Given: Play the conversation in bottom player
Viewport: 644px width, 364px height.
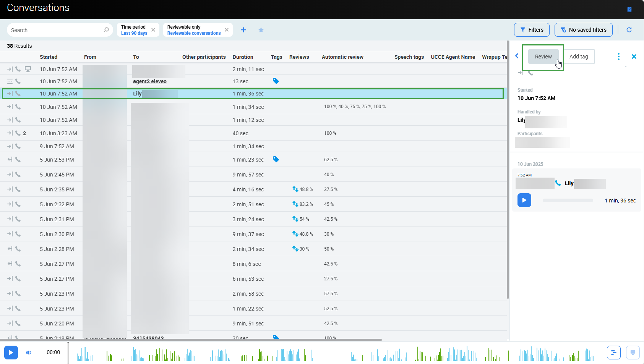Looking at the screenshot, I should click(11, 352).
